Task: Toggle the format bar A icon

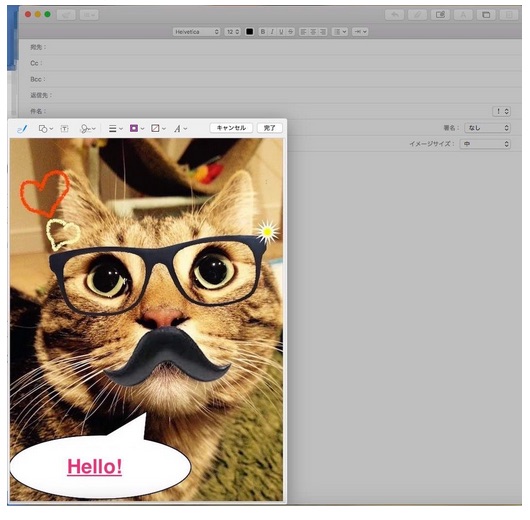Action: point(463,15)
